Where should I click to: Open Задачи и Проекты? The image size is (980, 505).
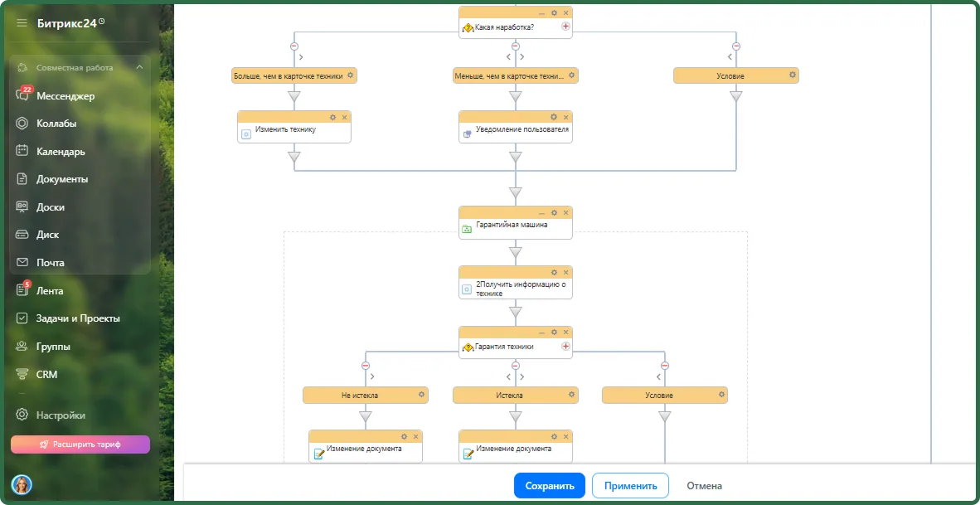80,318
